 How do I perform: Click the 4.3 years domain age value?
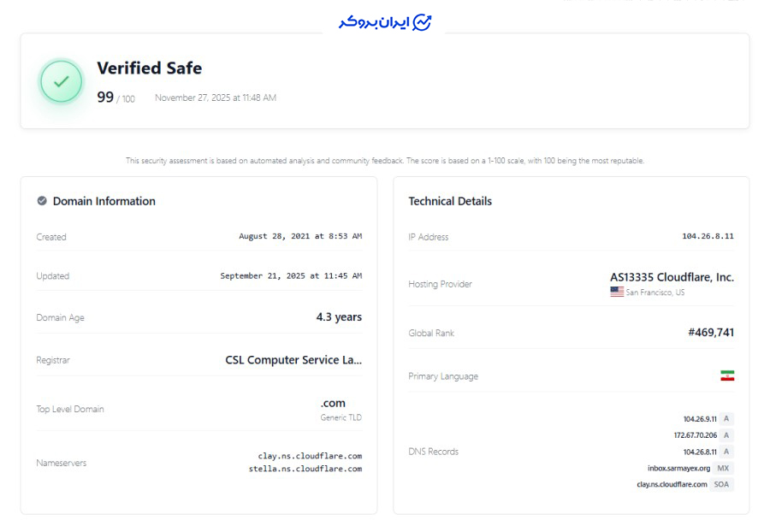[339, 317]
